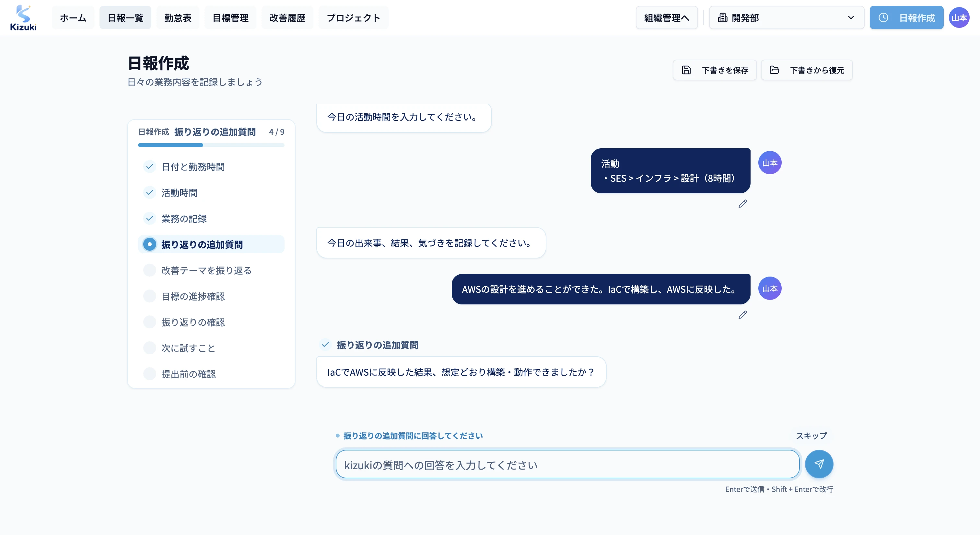Image resolution: width=980 pixels, height=535 pixels.
Task: Focus the kizukiの質問への回答 input field
Action: point(567,464)
